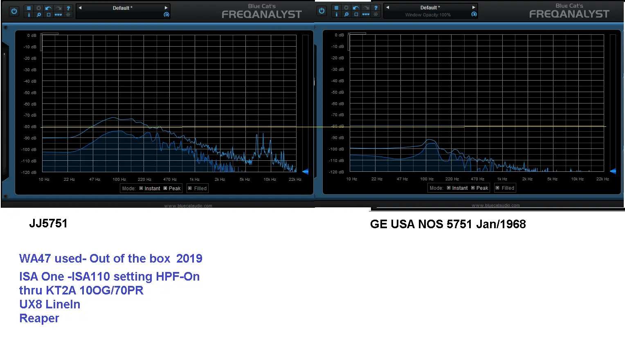Toggle Peak mode on left analyzer

pos(172,189)
